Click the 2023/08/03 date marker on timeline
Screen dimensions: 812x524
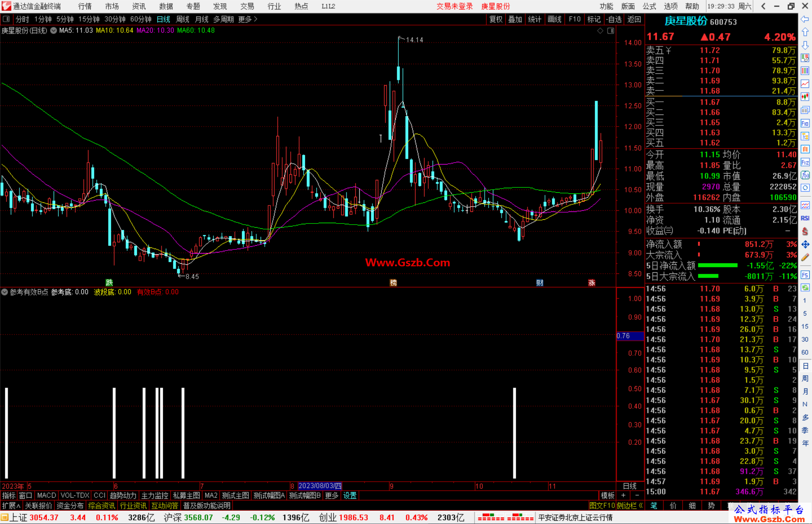(320, 486)
